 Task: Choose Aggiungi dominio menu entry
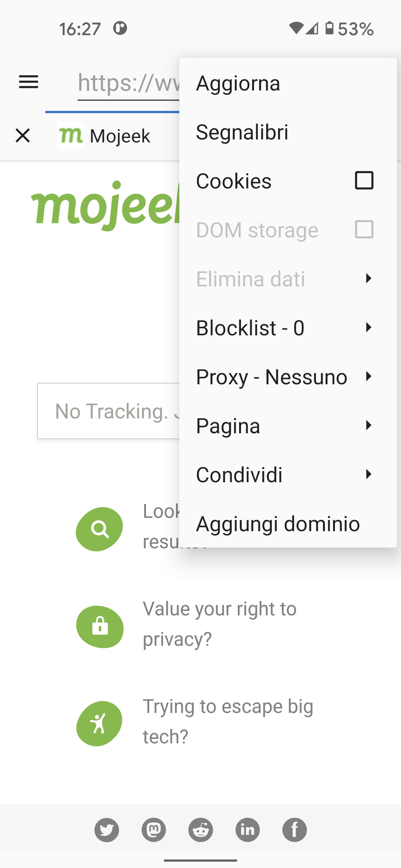(278, 524)
